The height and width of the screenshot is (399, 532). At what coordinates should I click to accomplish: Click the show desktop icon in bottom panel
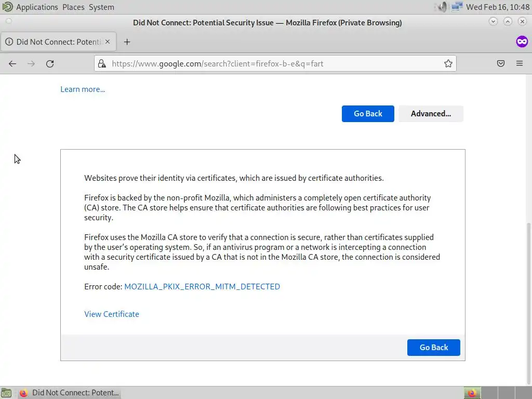(6, 393)
